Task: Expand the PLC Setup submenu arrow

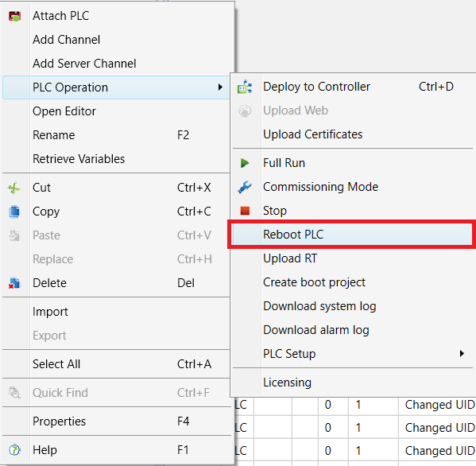Action: (x=462, y=354)
